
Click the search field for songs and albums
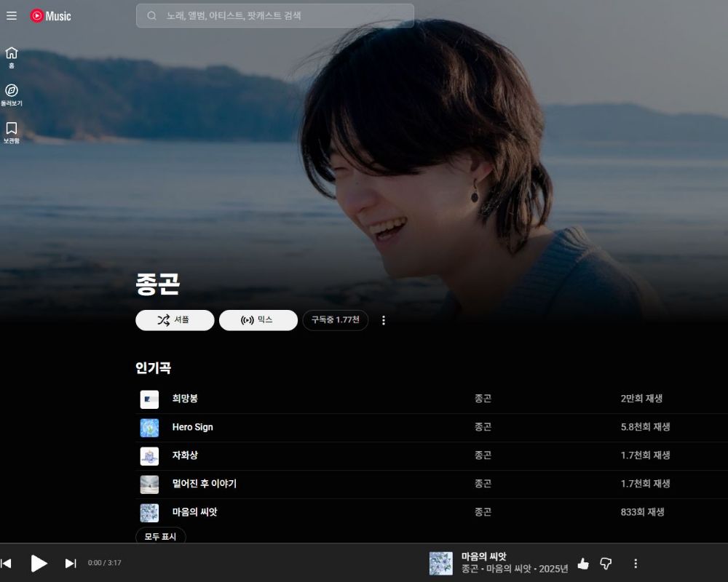click(x=275, y=16)
